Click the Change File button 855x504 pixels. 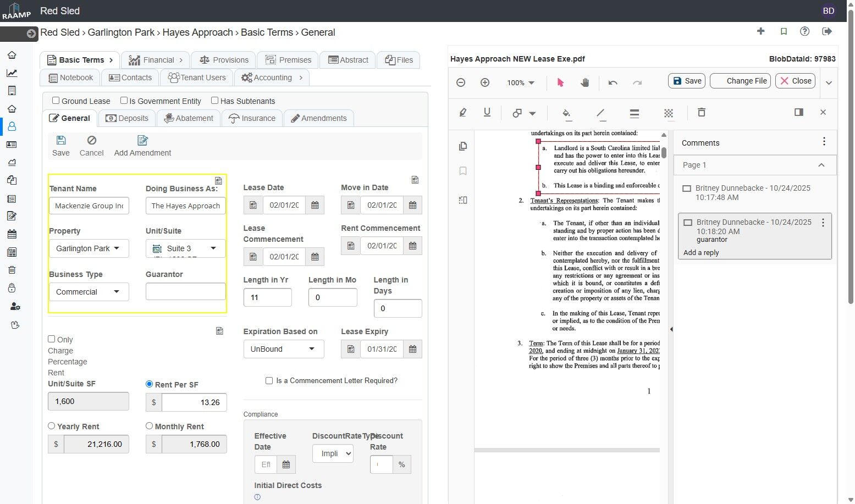tap(740, 81)
